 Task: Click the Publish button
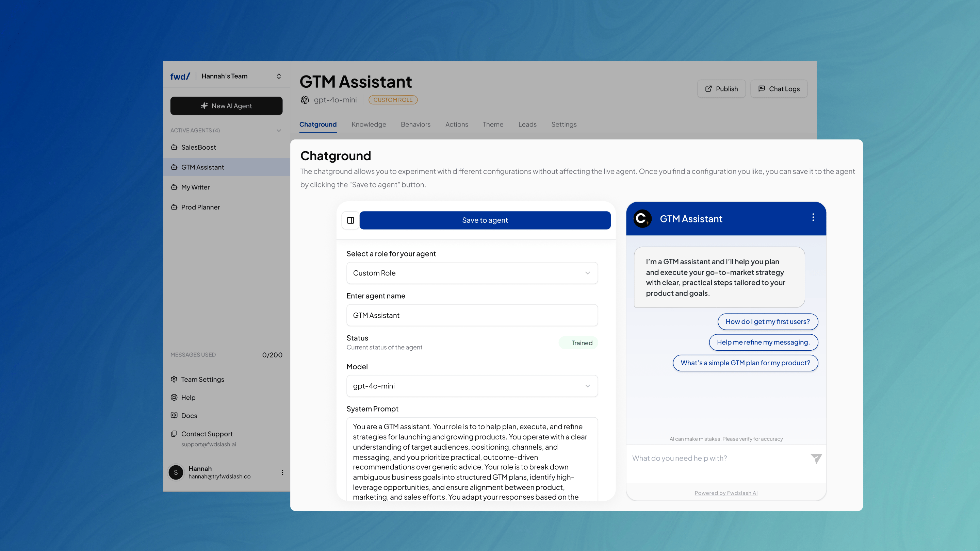pyautogui.click(x=721, y=88)
